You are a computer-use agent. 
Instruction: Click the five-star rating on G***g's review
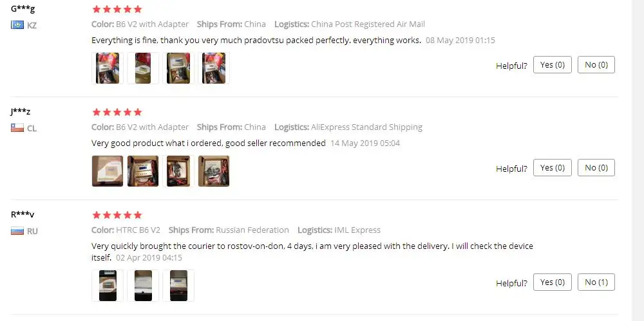click(x=117, y=9)
